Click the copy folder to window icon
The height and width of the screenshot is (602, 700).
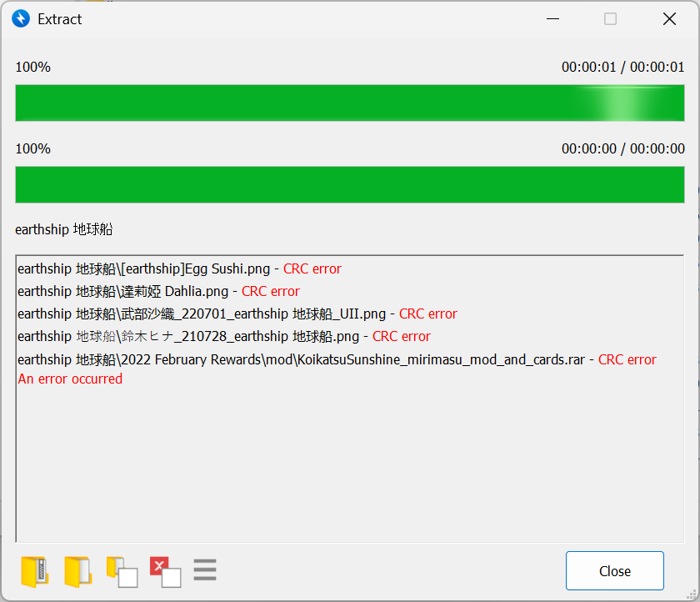pyautogui.click(x=122, y=572)
